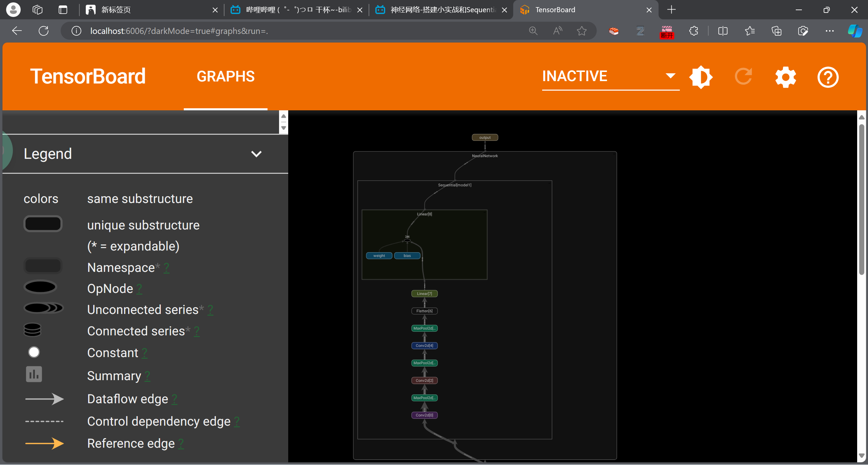Click the unique substructure swatch
This screenshot has width=868, height=465.
pos(43,224)
